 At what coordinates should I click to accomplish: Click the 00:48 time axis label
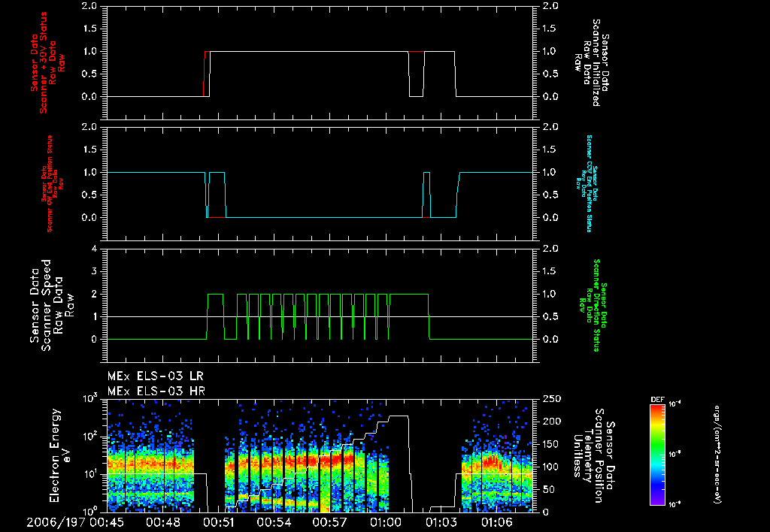pos(163,522)
